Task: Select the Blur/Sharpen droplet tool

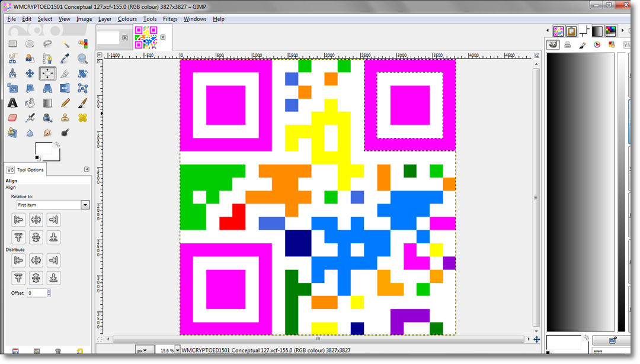Action: pos(30,133)
